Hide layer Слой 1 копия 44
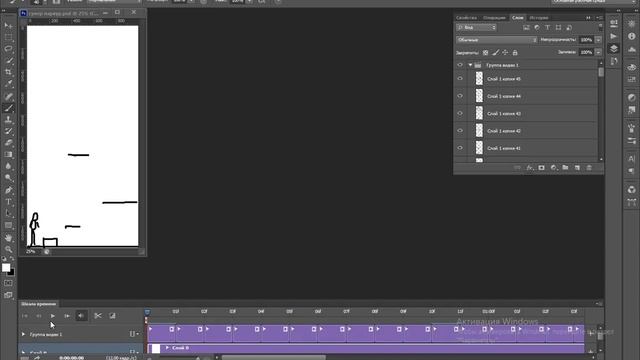This screenshot has width=640, height=360. [x=460, y=96]
